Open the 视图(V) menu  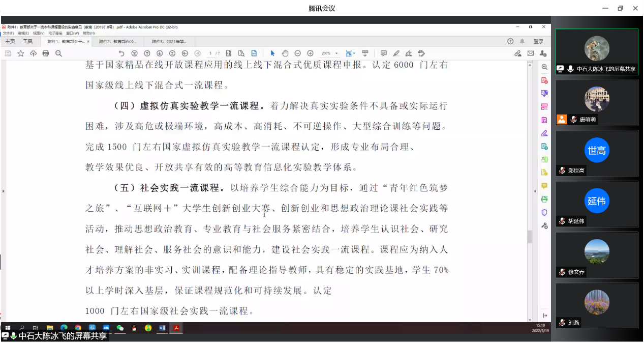pos(39,33)
